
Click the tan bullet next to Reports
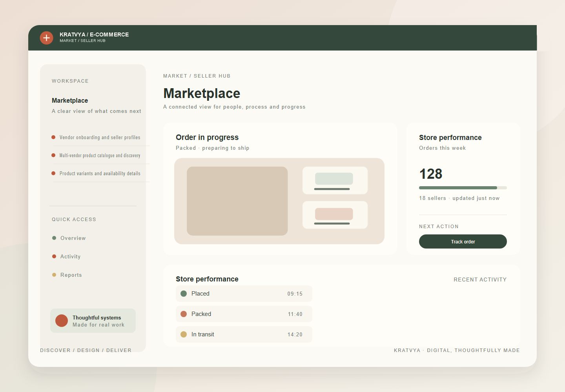click(x=54, y=275)
